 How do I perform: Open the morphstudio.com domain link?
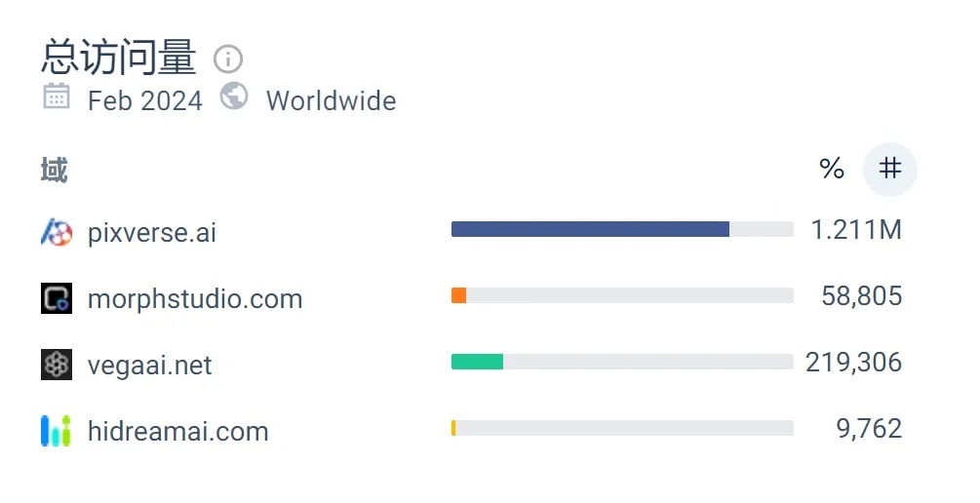pyautogui.click(x=195, y=299)
